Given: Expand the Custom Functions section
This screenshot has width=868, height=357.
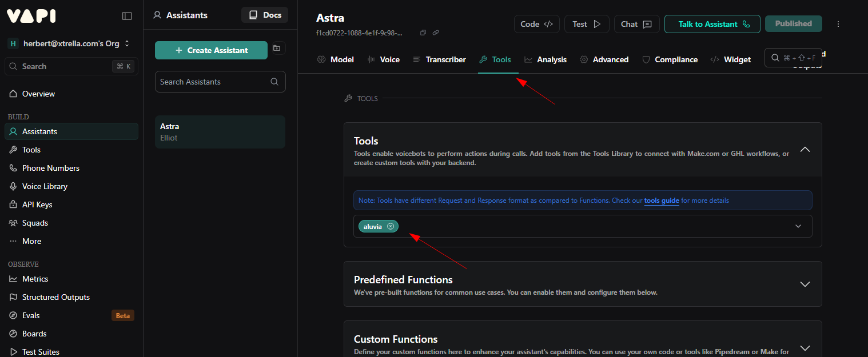Looking at the screenshot, I should (x=805, y=348).
